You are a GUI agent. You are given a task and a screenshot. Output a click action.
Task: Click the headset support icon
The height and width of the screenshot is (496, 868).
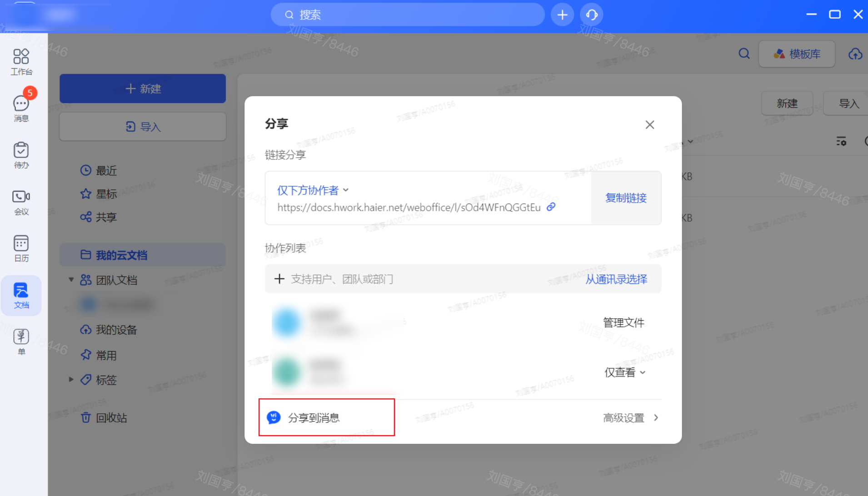pyautogui.click(x=591, y=15)
